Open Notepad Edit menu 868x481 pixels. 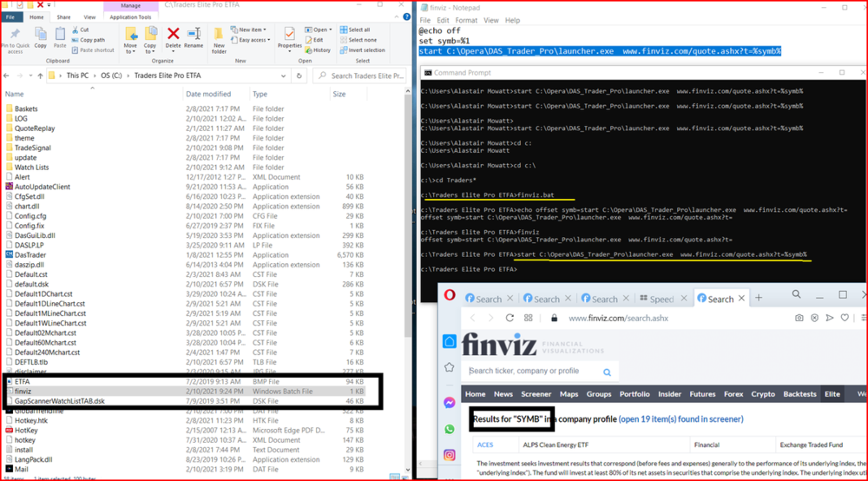point(443,21)
